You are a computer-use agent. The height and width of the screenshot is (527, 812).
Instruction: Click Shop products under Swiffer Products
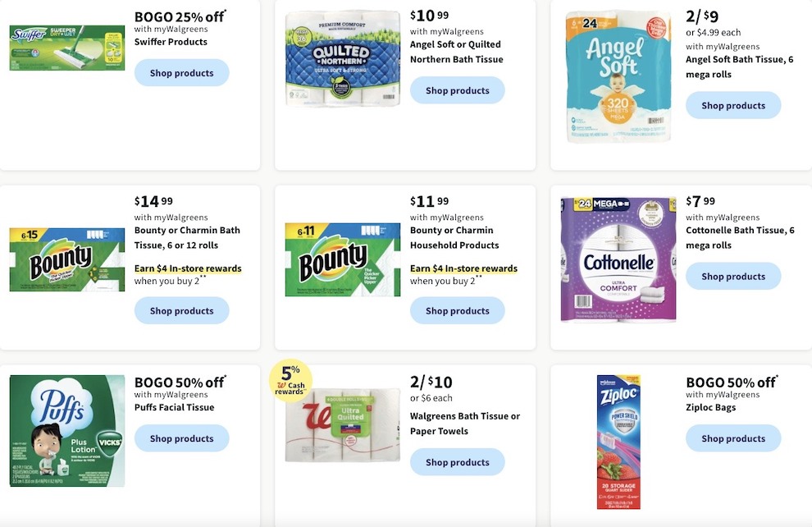(x=182, y=72)
